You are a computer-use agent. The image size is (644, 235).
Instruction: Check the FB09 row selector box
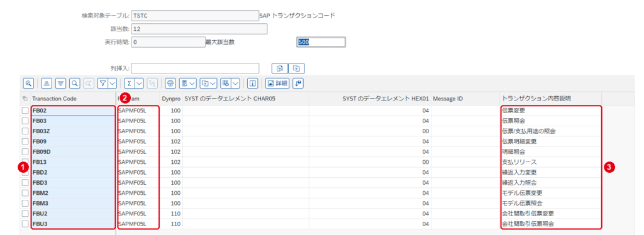click(25, 141)
